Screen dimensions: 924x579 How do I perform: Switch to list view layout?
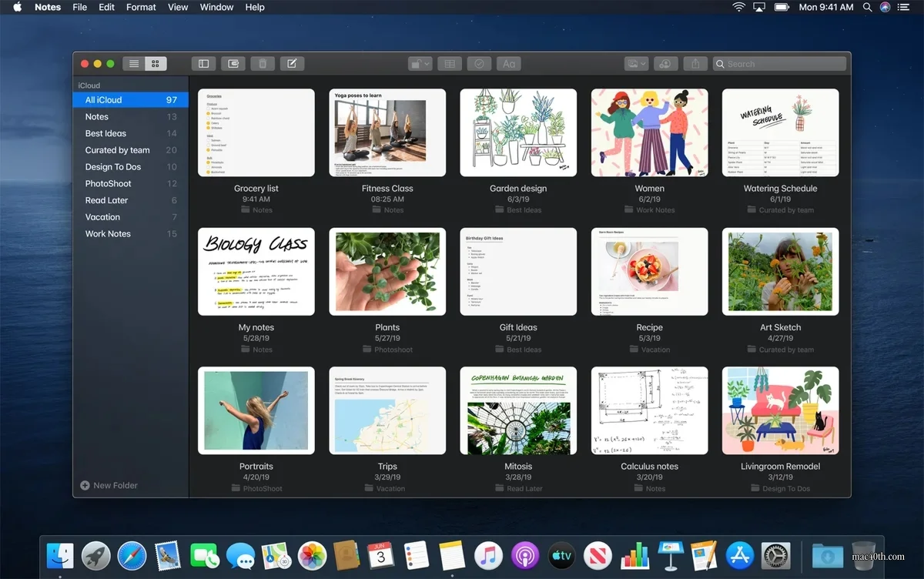tap(132, 63)
